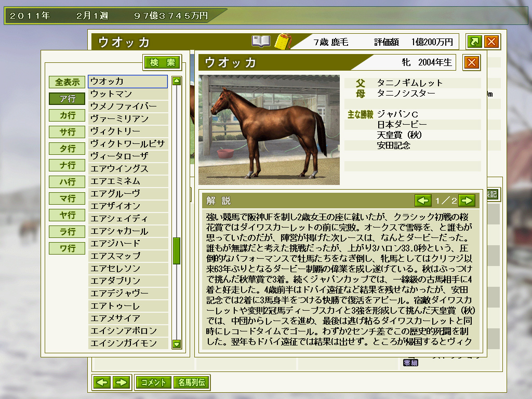Image resolution: width=532 pixels, height=399 pixels.
Task: Click the date 2011年 2月1週
Action: point(59,16)
